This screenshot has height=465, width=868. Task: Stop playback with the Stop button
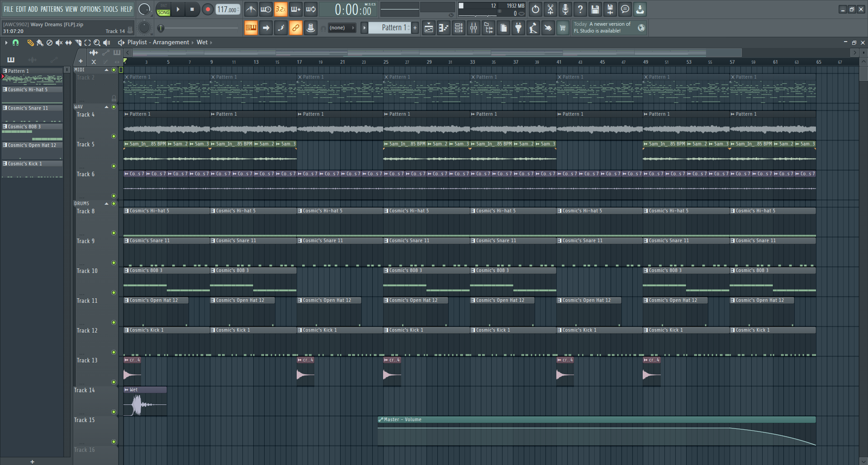[x=192, y=9]
